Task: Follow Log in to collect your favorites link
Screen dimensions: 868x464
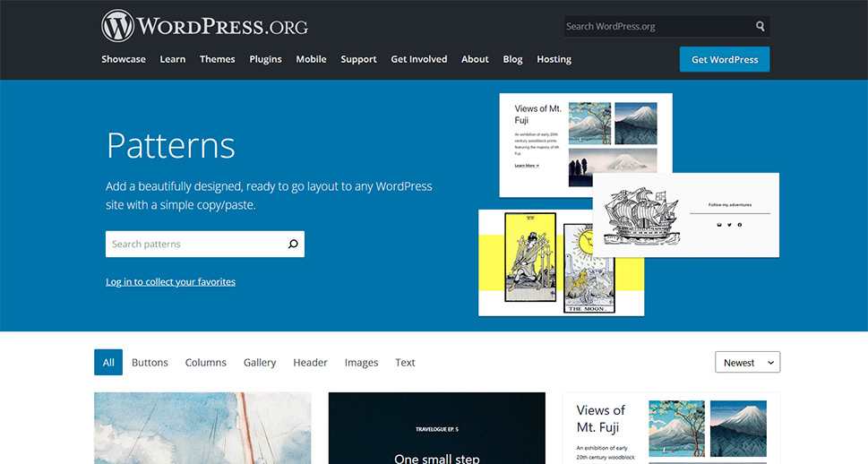Action: click(170, 282)
